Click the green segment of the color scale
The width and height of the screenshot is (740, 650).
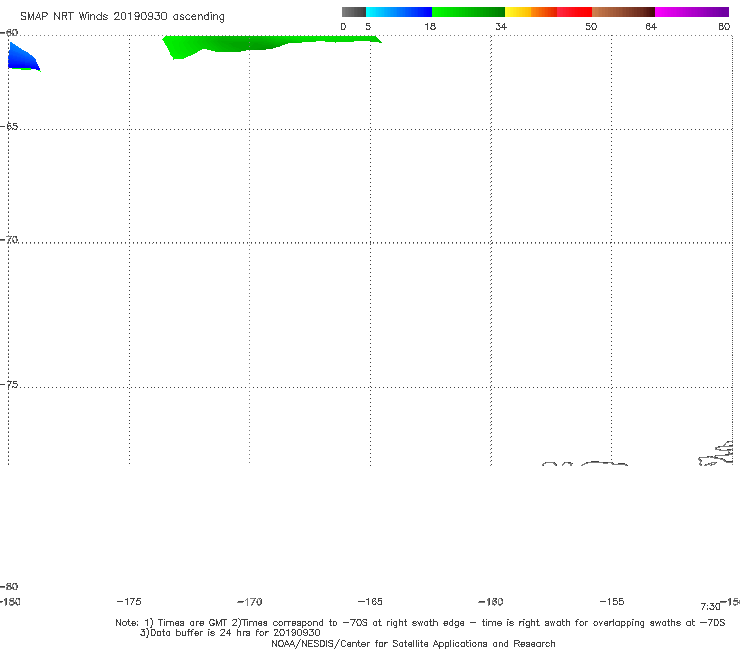coord(468,12)
